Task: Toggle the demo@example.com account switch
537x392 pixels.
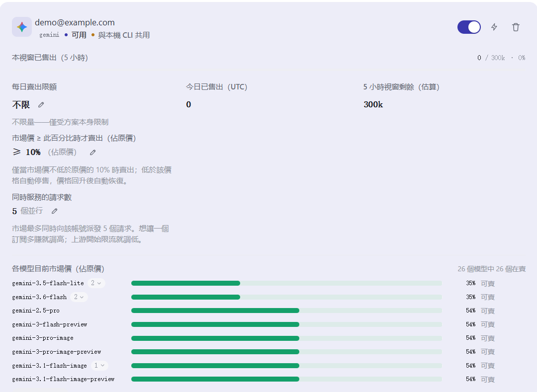Action: pyautogui.click(x=469, y=27)
